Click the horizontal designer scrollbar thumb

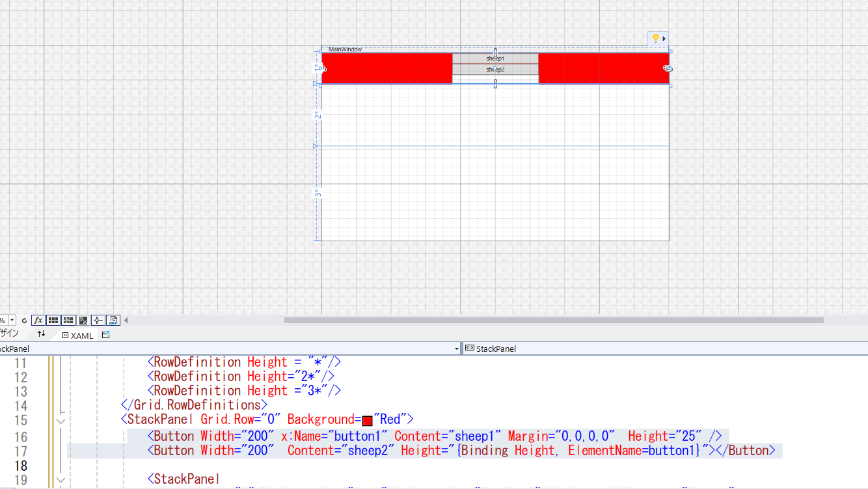pyautogui.click(x=554, y=320)
